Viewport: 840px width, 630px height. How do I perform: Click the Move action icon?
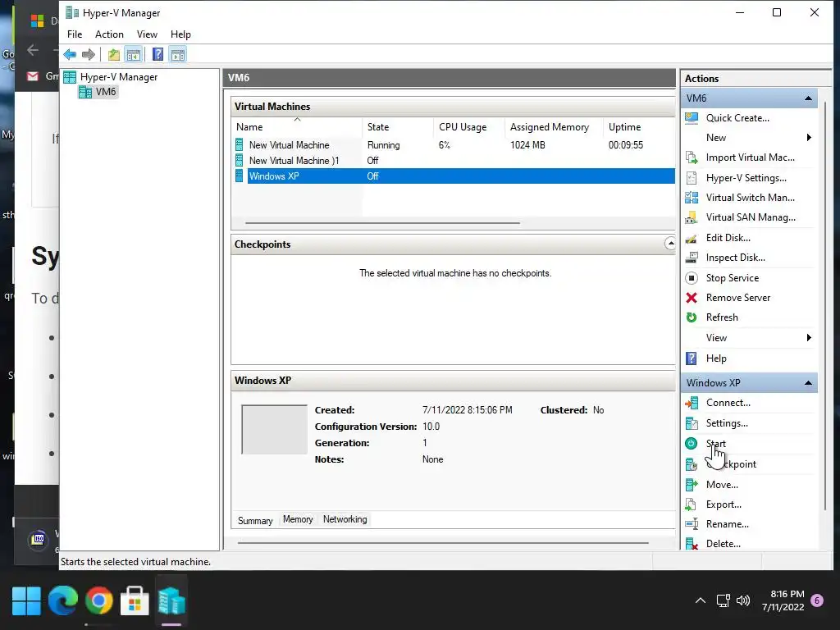(x=692, y=485)
